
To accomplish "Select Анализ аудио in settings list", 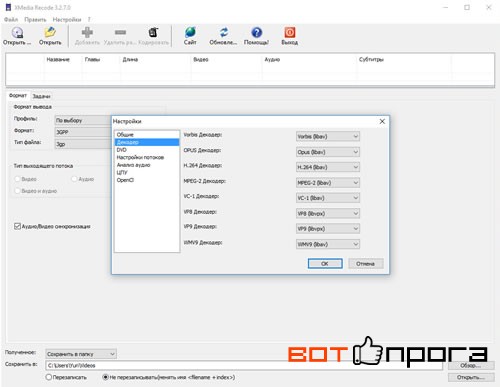I will (x=146, y=165).
